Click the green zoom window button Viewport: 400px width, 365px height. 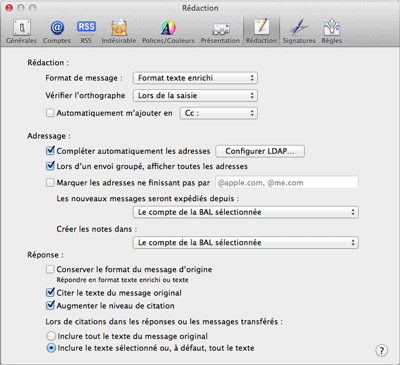point(32,8)
